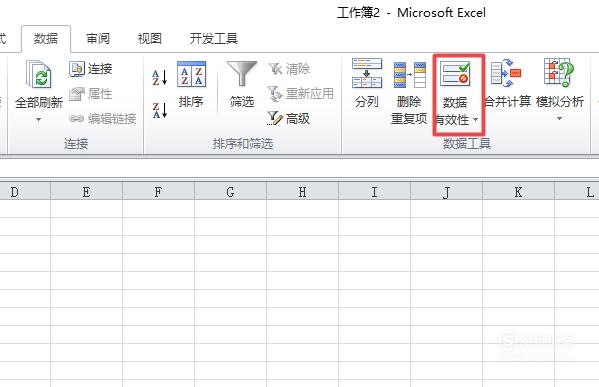Click the 数据有效性 validation icon
The height and width of the screenshot is (387, 599).
(455, 74)
